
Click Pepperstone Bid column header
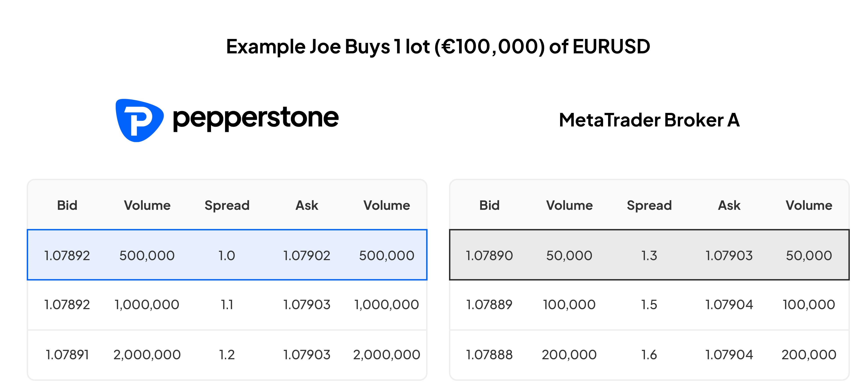(x=67, y=205)
